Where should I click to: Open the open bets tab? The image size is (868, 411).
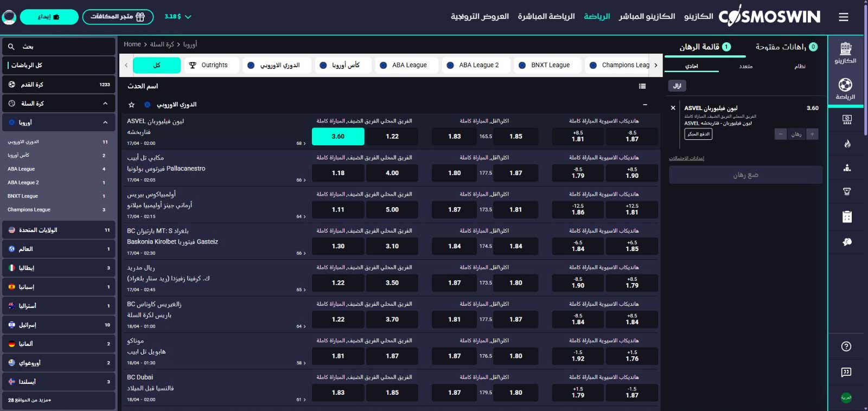click(786, 47)
